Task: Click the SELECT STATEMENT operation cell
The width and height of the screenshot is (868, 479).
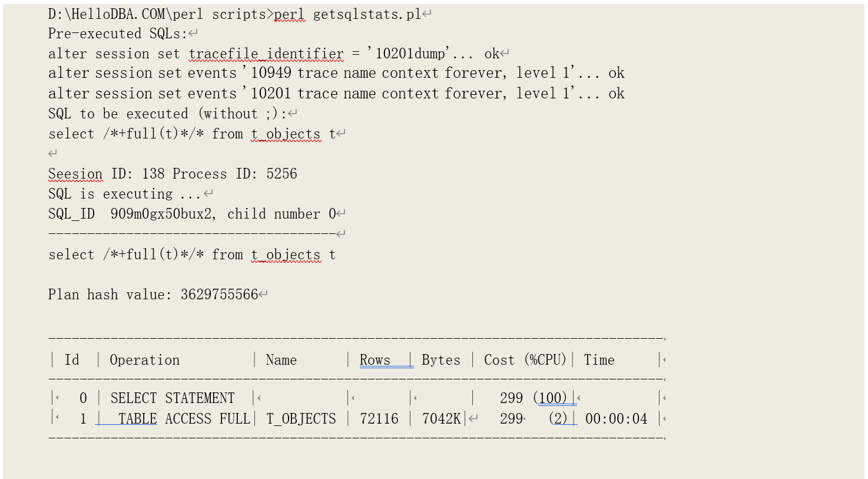Action: (172, 398)
